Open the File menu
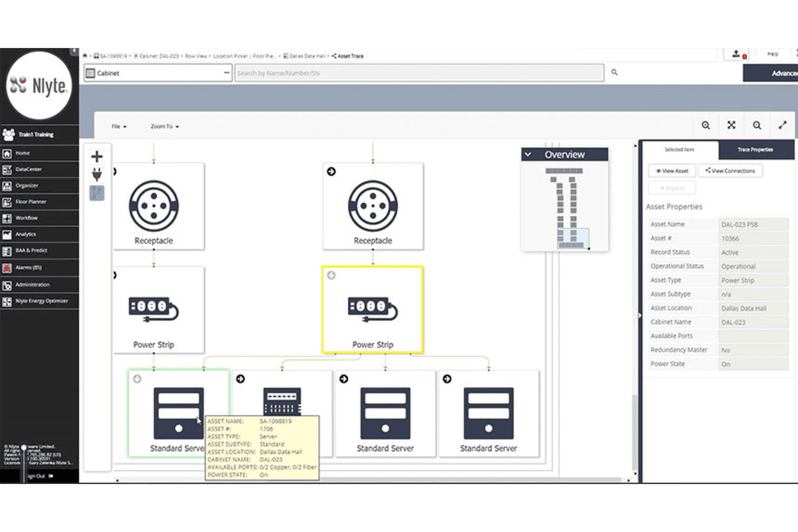Viewport: 798px width, 532px height. coord(119,127)
